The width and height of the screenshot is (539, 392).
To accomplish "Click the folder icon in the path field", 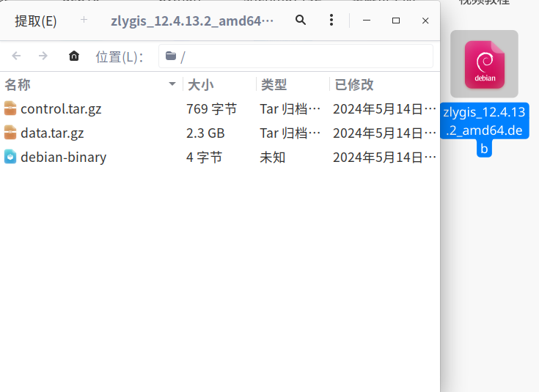I will [x=171, y=56].
